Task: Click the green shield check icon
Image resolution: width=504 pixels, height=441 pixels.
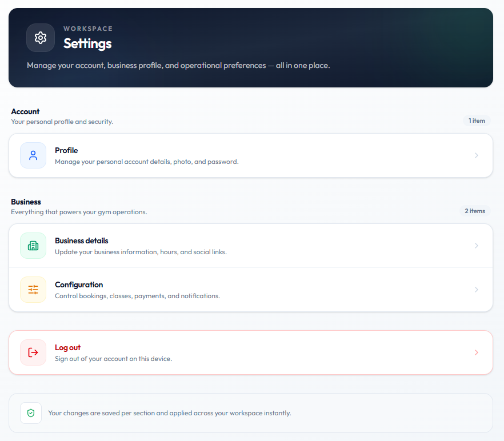Action: [31, 413]
